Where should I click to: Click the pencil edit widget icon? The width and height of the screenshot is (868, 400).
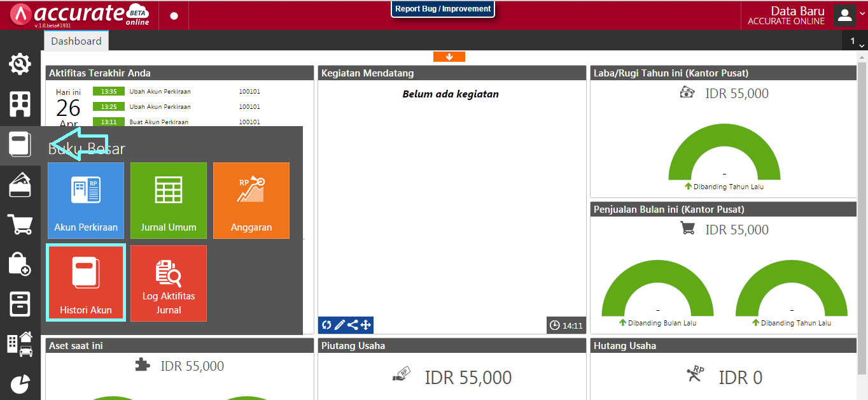click(x=339, y=325)
